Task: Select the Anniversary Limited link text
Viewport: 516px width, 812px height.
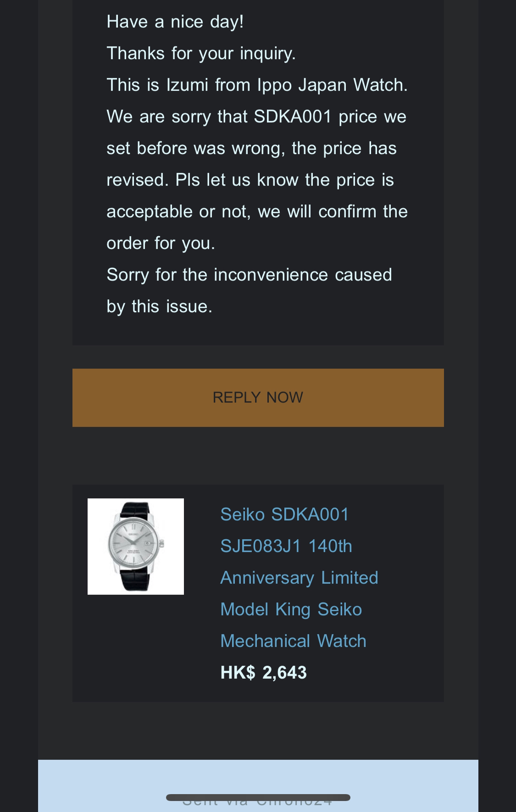Action: coord(299,578)
